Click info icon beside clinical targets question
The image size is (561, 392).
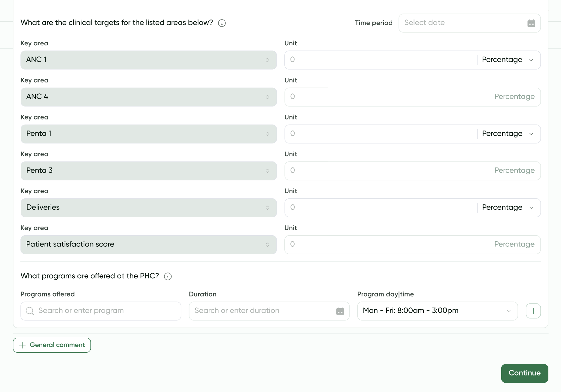pyautogui.click(x=222, y=23)
